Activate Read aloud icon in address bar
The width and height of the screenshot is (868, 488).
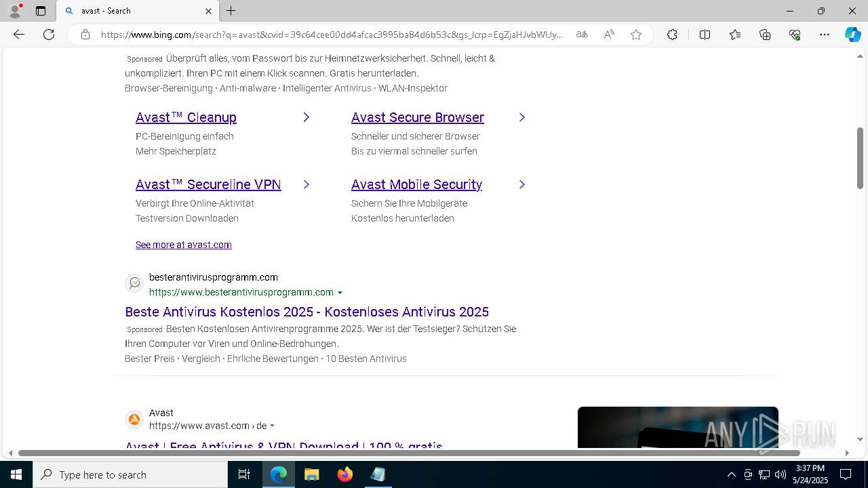609,35
